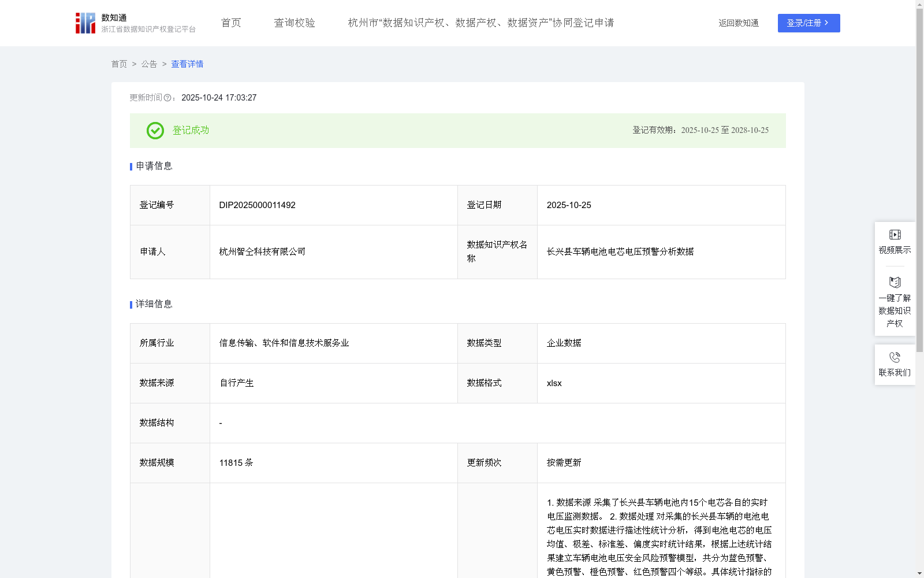The image size is (924, 578).
Task: Open the 一键了解数据知识产权 guide icon
Action: 895,282
